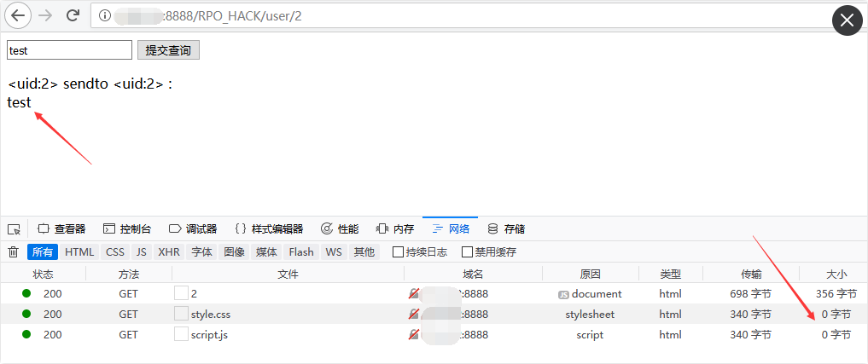868x364 pixels.
Task: Sort by the 大小 column header
Action: tap(836, 274)
